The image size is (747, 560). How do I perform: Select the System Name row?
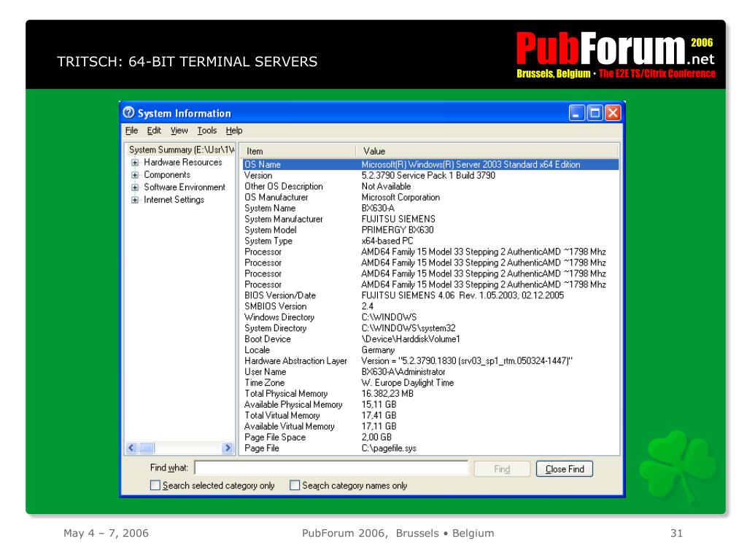click(430, 208)
